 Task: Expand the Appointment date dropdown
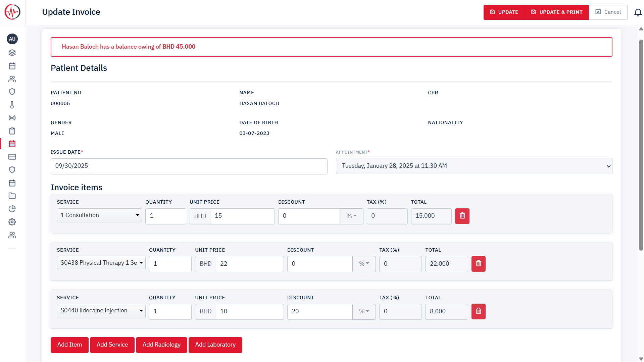[474, 166]
